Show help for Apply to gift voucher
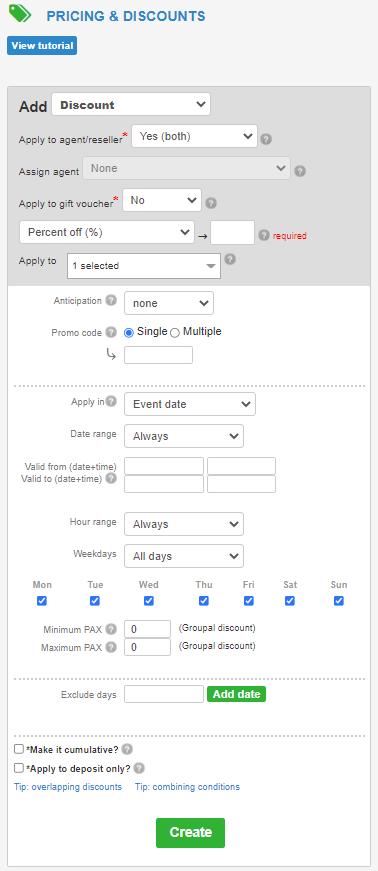 click(x=211, y=203)
